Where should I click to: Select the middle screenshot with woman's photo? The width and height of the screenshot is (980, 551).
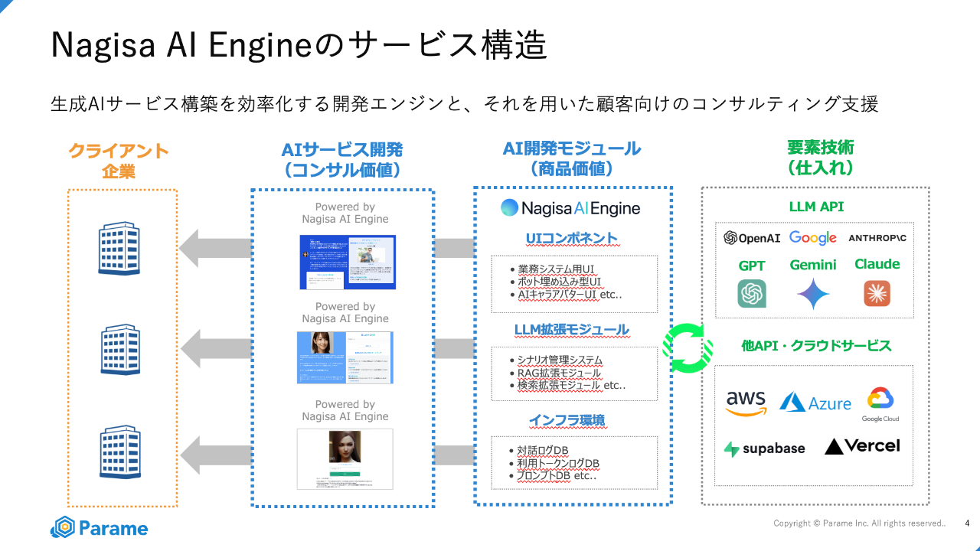click(345, 357)
